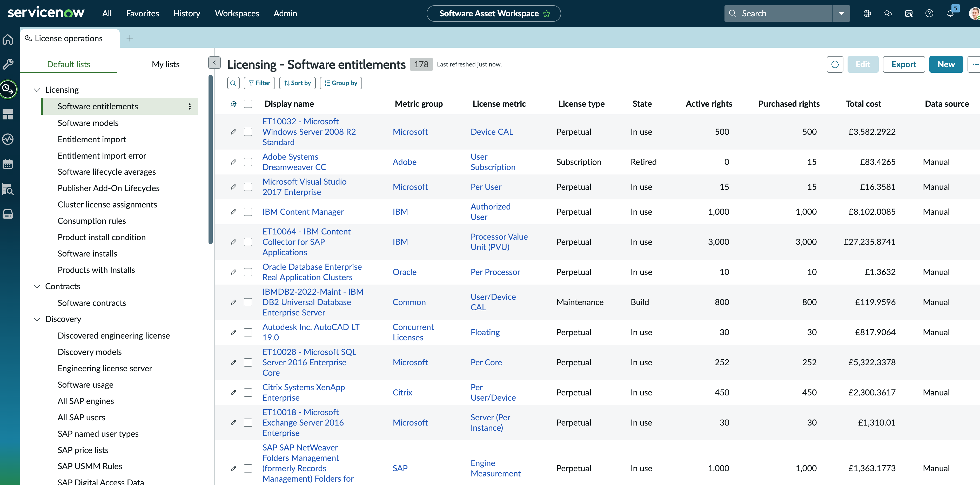Click the Home icon in left sidebar
The image size is (980, 485).
pos(8,39)
